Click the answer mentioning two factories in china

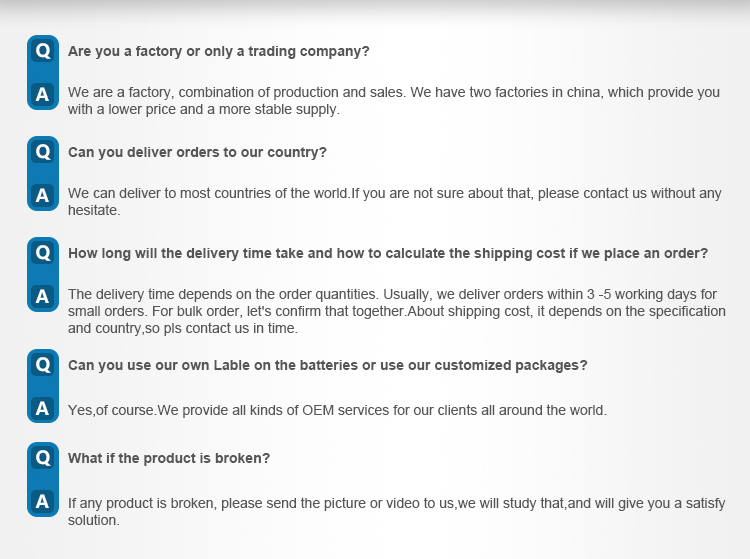[394, 100]
